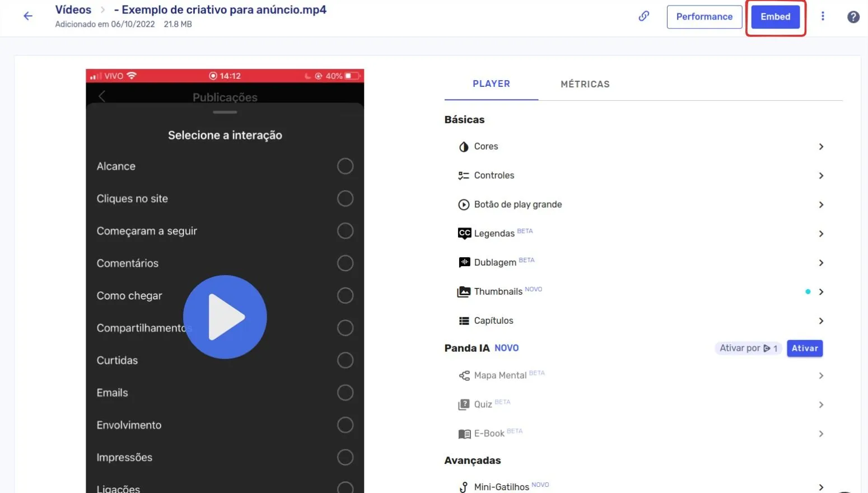
Task: Click the Mini-Gatilhos hook icon
Action: coord(464,487)
